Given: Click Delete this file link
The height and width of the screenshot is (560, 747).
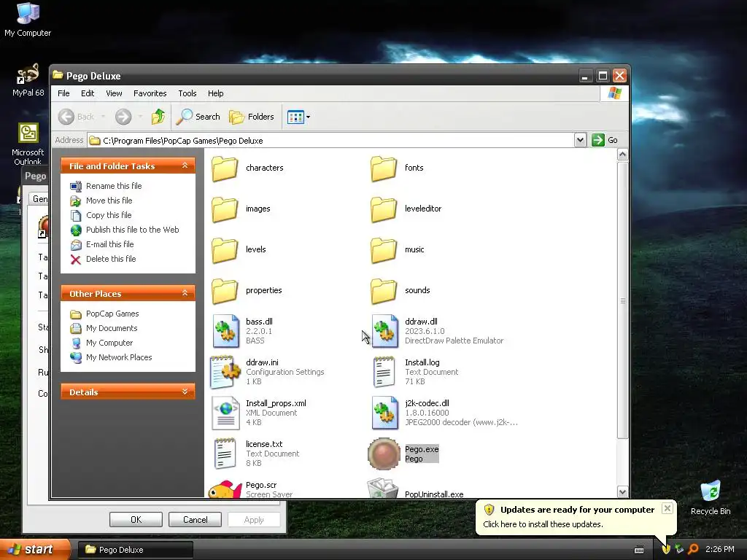Looking at the screenshot, I should tap(111, 259).
